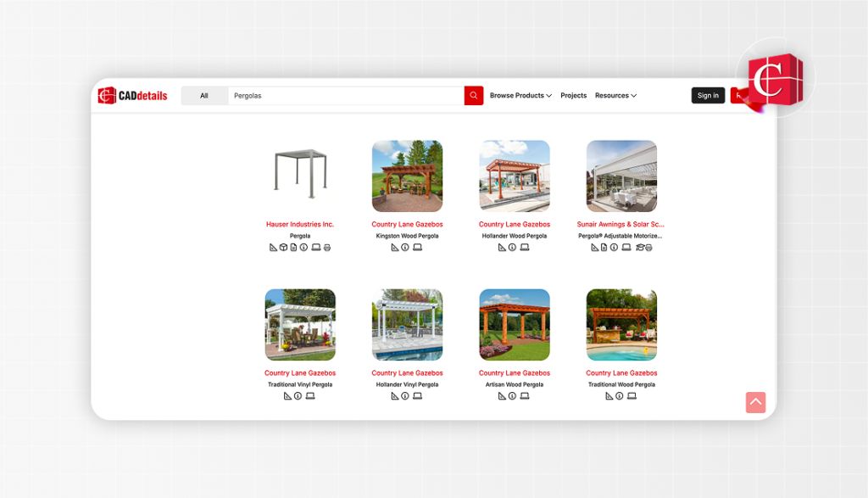Screen dimensions: 868x498
Task: Open info icon for Traditional Wood Pergola
Action: 620,396
